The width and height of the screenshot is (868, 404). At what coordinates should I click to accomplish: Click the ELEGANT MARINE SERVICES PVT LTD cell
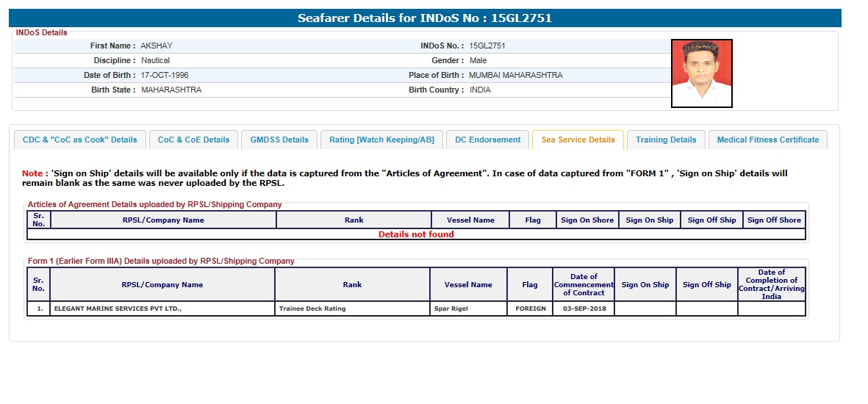click(x=118, y=309)
